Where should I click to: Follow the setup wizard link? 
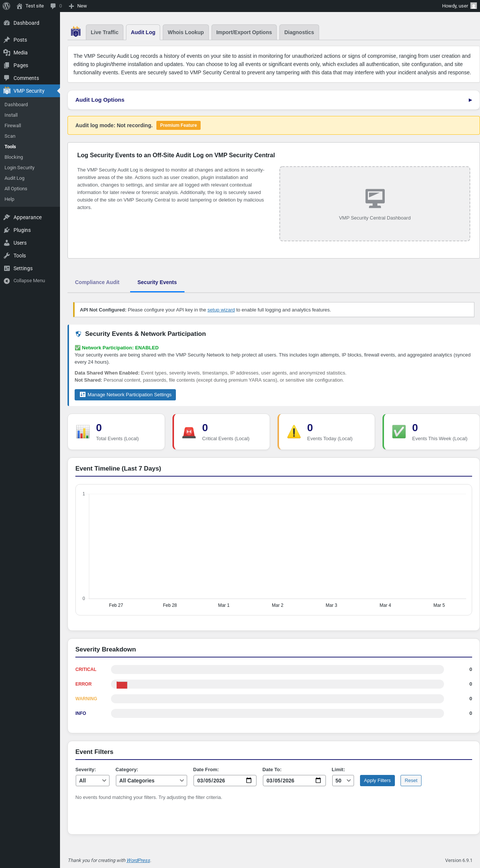(x=221, y=310)
